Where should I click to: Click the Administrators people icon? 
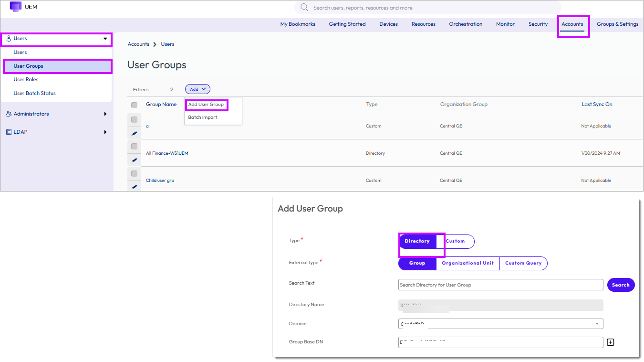[9, 114]
